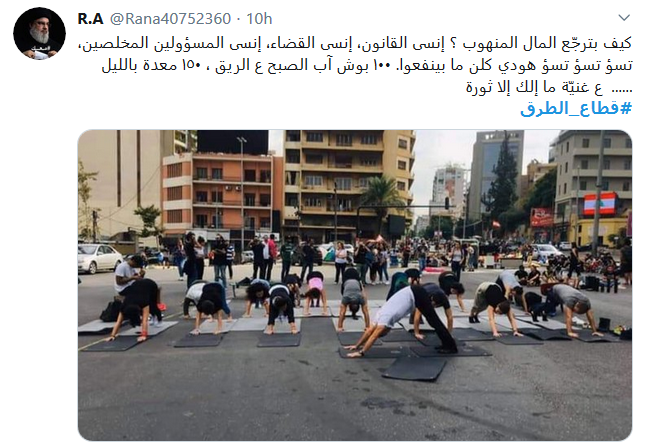Click the first line of tweet text
Viewport: 645px width, 448px height.
tap(355, 43)
